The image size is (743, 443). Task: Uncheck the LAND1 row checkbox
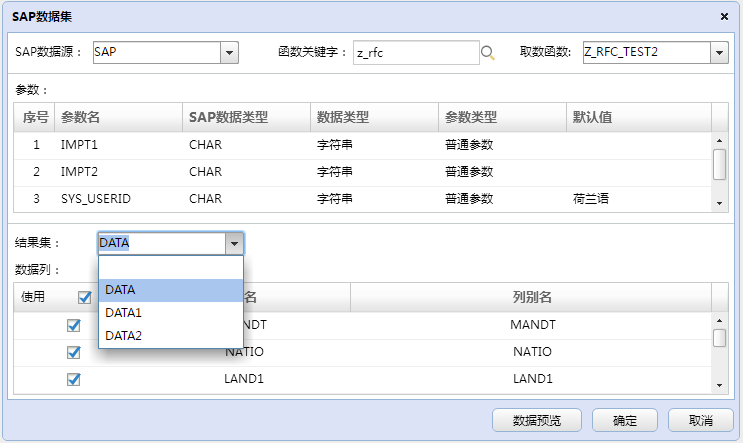pos(73,380)
